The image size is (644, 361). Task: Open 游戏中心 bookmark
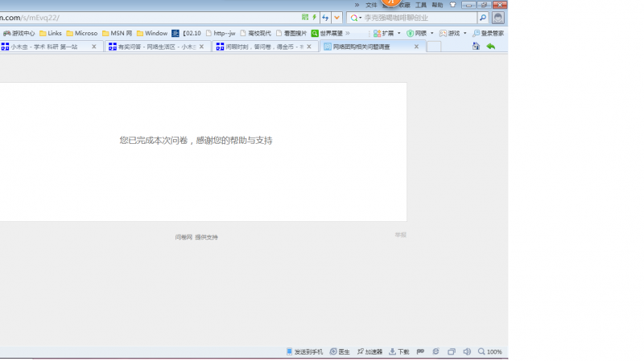(19, 33)
